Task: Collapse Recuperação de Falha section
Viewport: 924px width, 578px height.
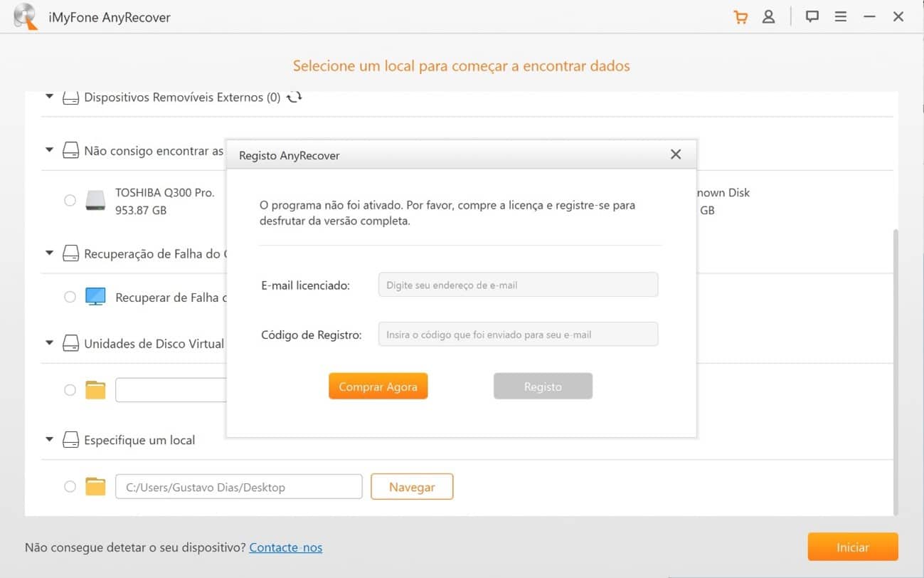Action: 49,253
